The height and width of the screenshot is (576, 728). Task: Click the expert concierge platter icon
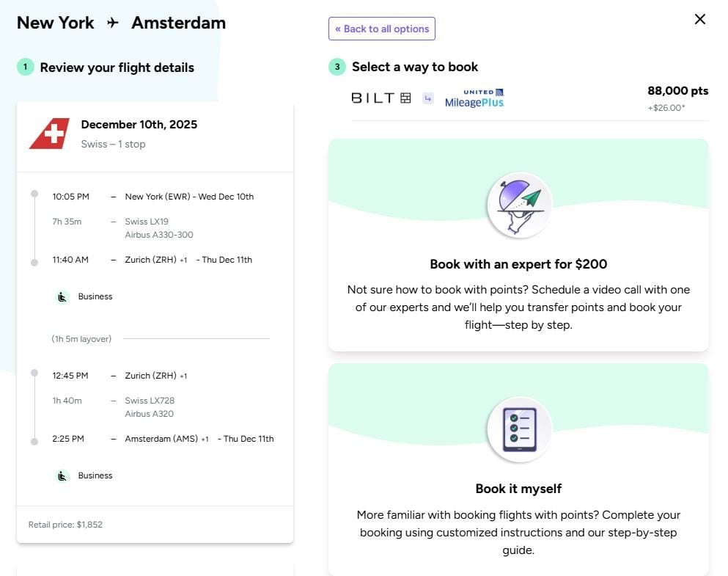point(519,205)
